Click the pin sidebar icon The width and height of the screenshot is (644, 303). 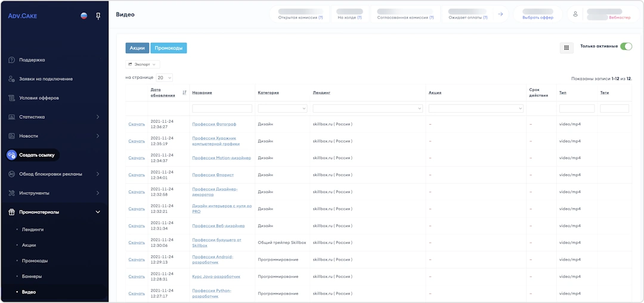tap(98, 16)
